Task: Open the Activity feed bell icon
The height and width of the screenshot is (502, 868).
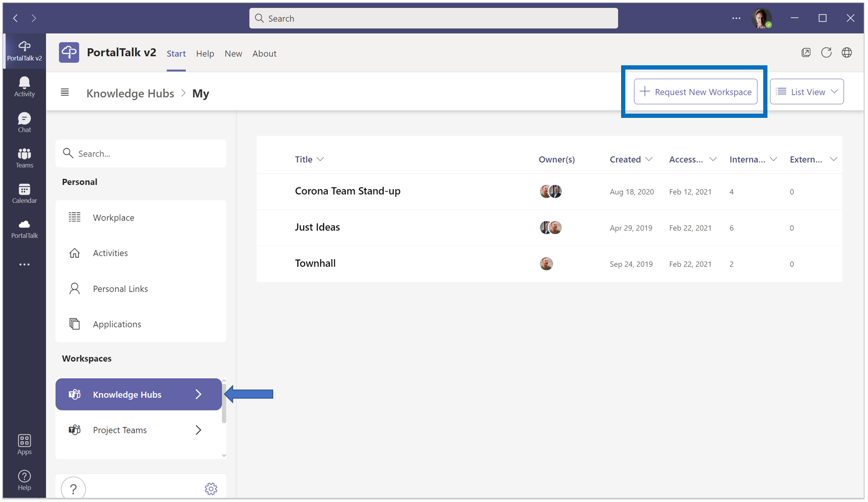Action: pos(25,86)
